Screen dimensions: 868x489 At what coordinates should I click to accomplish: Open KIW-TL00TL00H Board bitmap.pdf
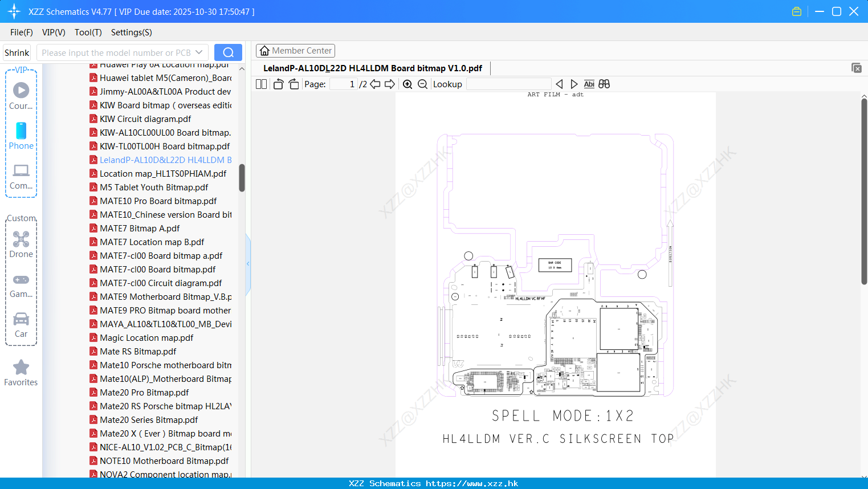pyautogui.click(x=160, y=146)
